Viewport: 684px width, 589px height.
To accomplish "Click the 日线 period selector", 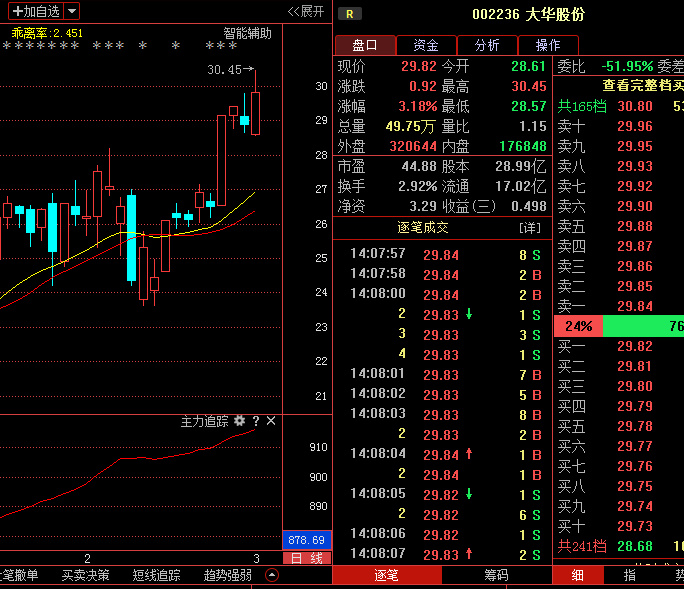I will (307, 558).
